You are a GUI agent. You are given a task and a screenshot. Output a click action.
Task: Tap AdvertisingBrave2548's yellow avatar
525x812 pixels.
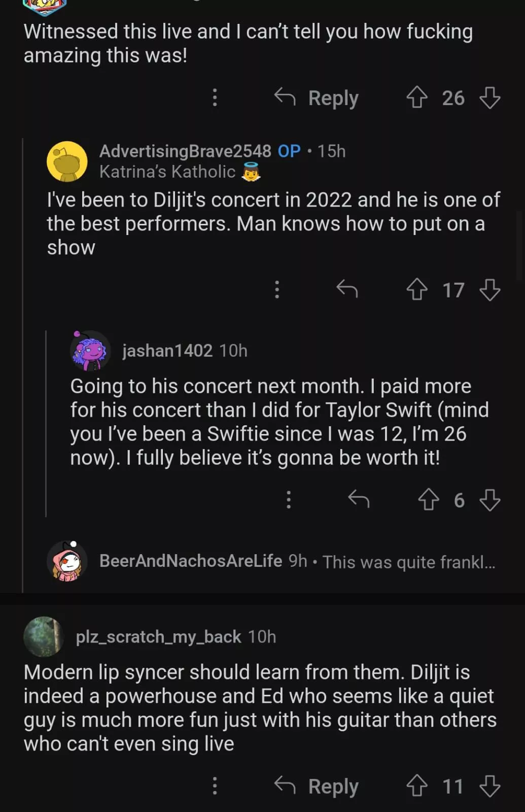(x=67, y=161)
